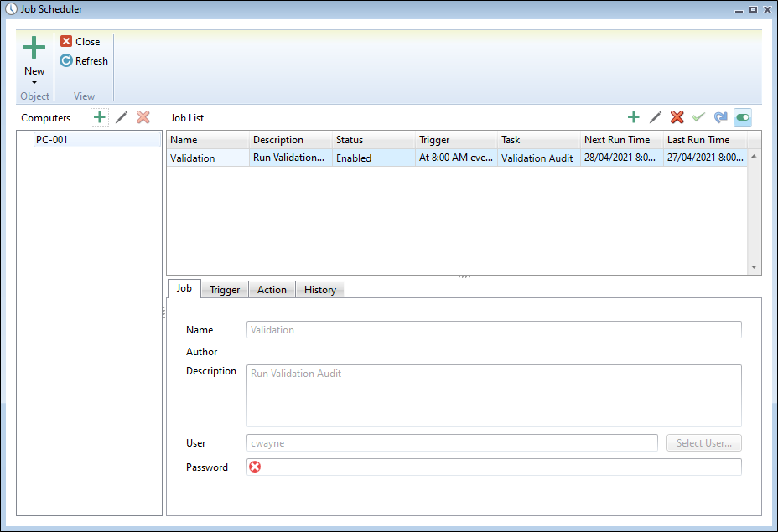Sort by the Task column header
Screen dimensions: 778x532
click(539, 140)
